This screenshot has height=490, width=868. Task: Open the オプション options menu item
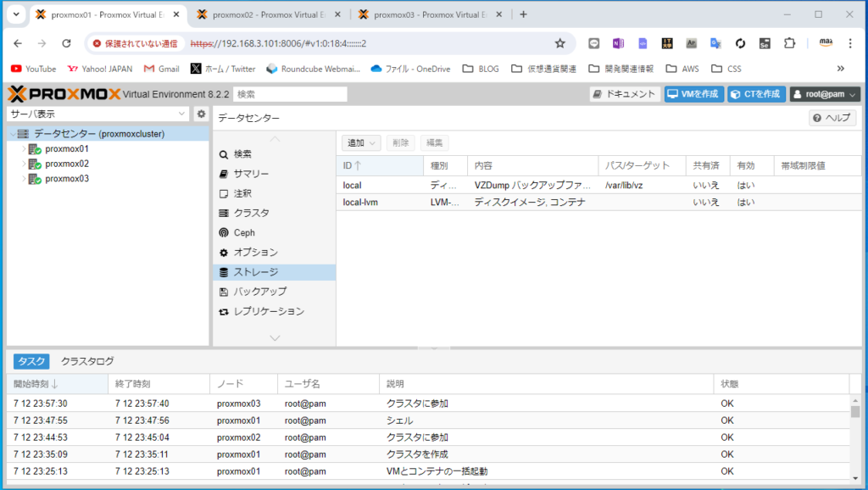pyautogui.click(x=255, y=253)
